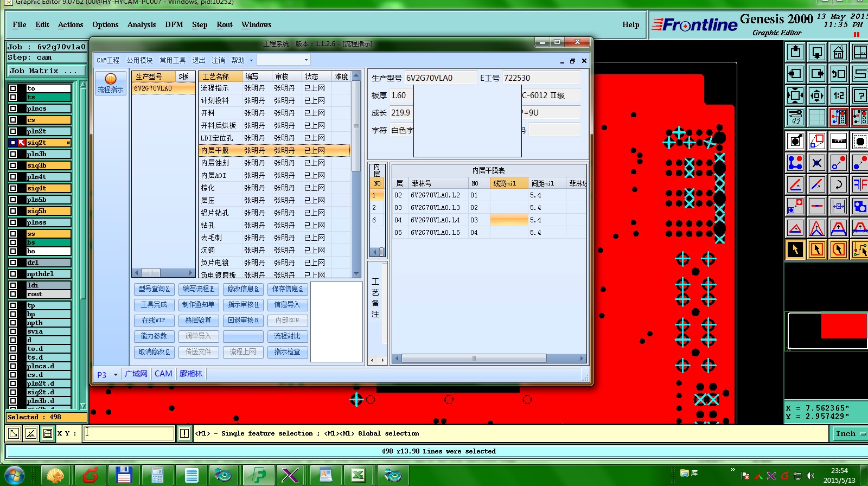This screenshot has height=486, width=868.
Task: Open the Analysis menu
Action: click(142, 24)
